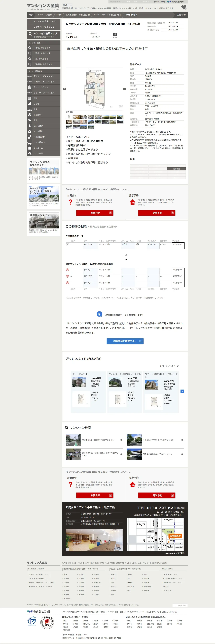
Task: Click the home logo icon in breadcrumb bar
Action: [x=30, y=15]
